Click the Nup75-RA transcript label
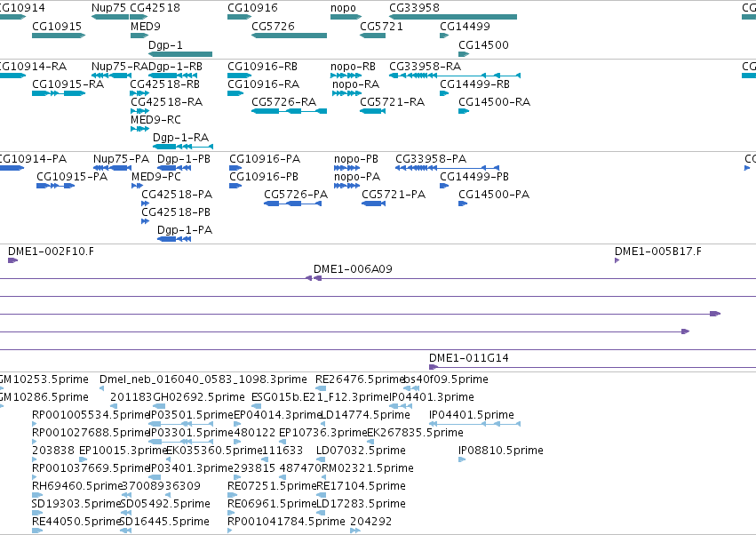 point(120,67)
